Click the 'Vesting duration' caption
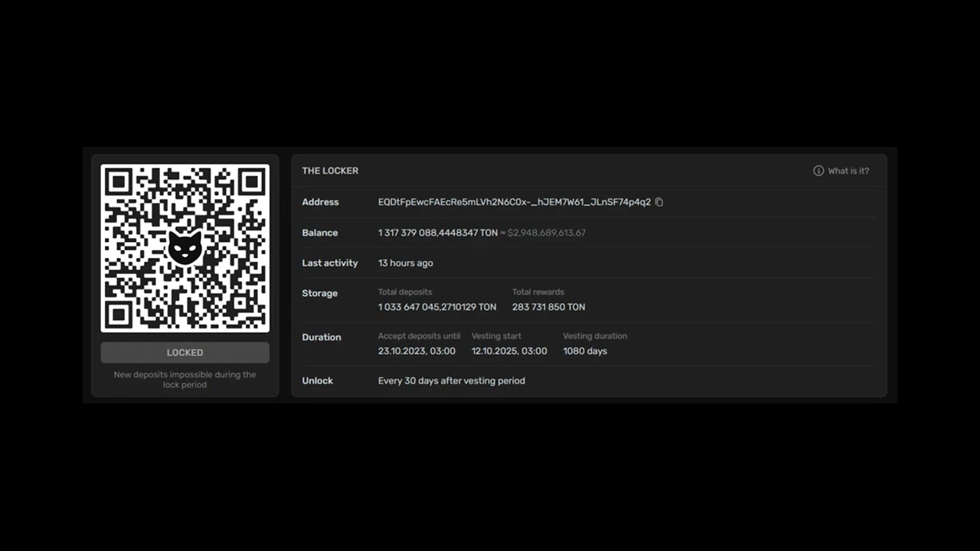 click(595, 336)
